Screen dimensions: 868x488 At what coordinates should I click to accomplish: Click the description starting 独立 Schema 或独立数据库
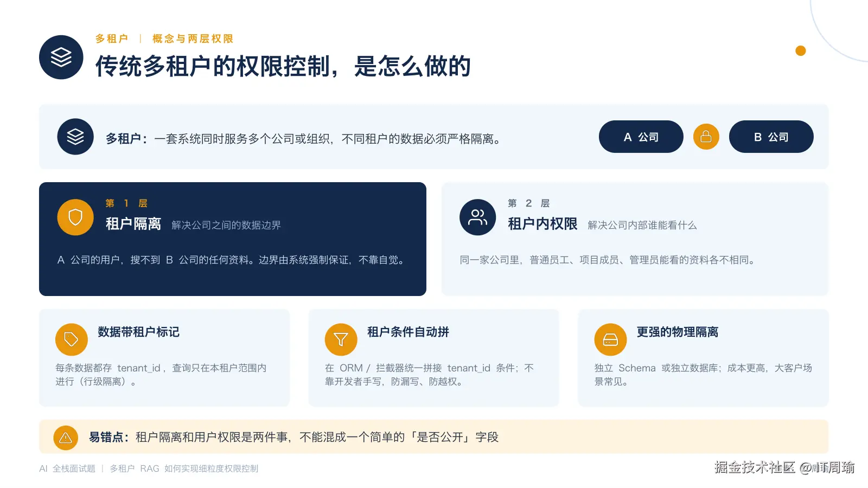(703, 375)
